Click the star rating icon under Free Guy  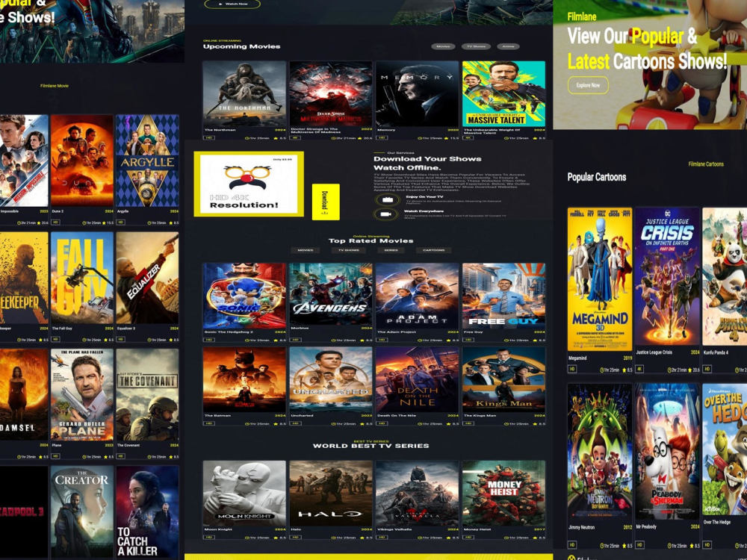tap(535, 340)
